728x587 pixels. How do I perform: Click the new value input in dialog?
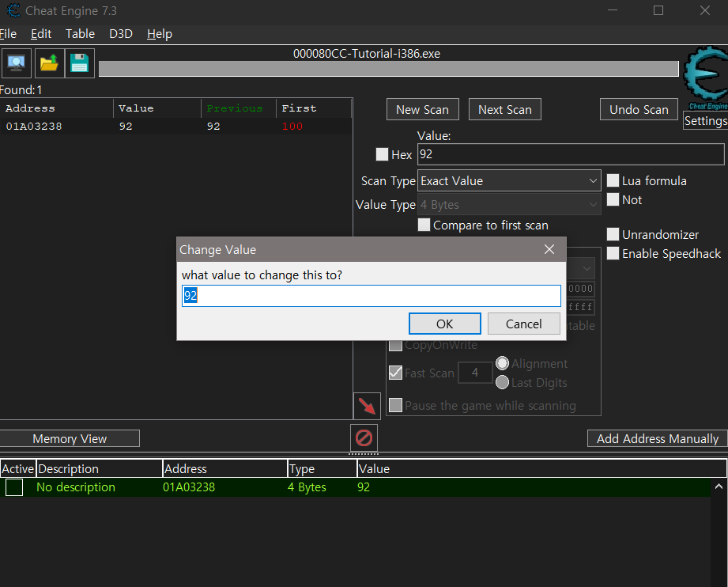[x=372, y=296]
